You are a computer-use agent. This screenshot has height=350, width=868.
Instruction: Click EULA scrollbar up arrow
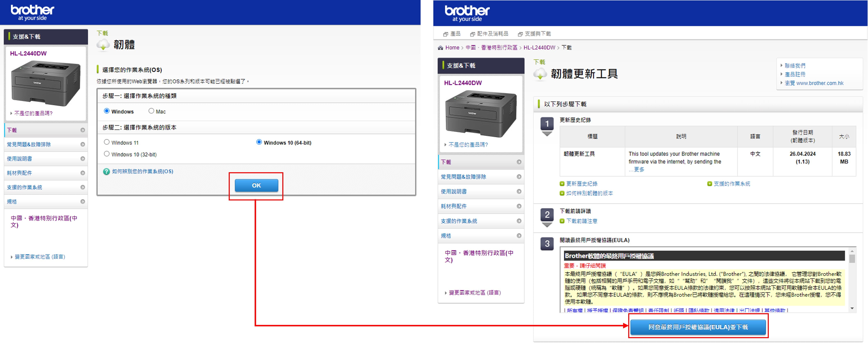click(x=852, y=251)
